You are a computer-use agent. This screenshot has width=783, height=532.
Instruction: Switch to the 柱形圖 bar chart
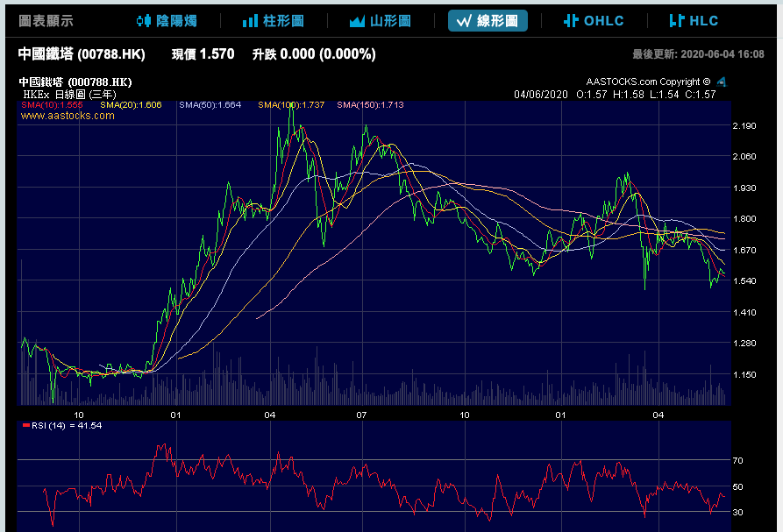274,21
